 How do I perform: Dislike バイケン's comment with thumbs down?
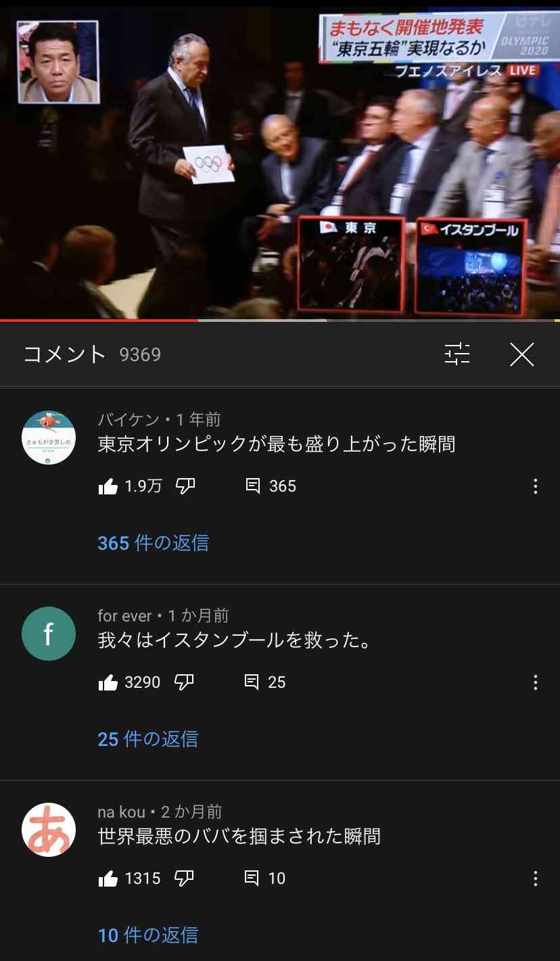point(185,486)
